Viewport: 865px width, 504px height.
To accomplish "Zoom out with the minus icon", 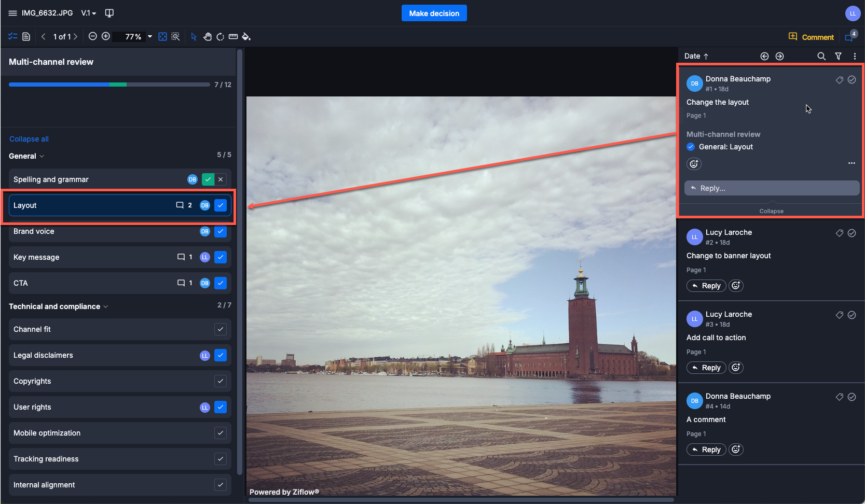I will point(92,36).
